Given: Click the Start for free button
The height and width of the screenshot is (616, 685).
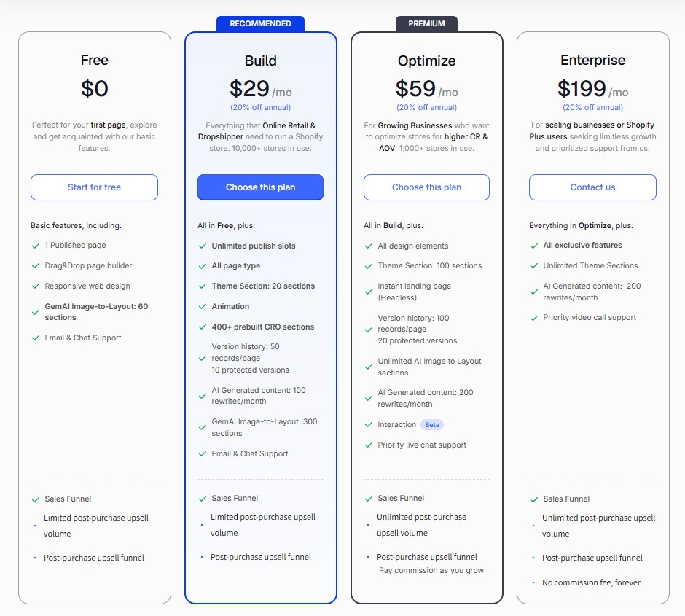Looking at the screenshot, I should coord(94,187).
